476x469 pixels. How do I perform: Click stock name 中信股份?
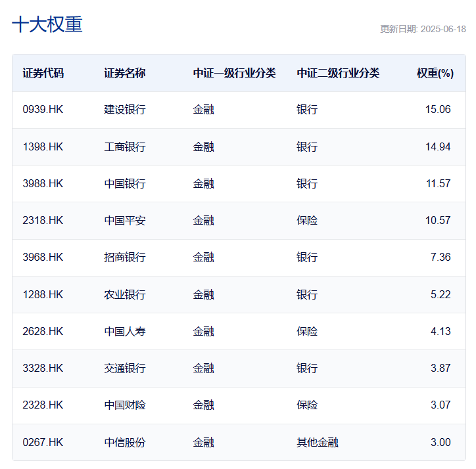(125, 442)
